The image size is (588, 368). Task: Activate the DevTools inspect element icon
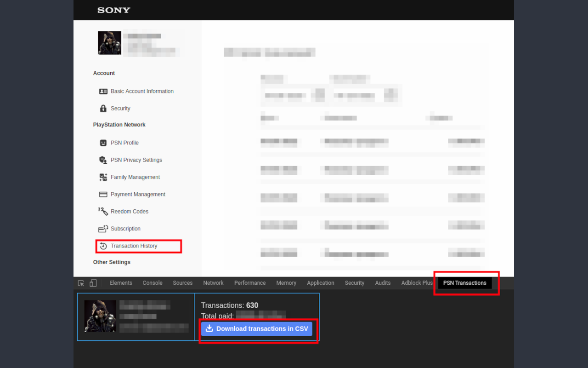81,283
